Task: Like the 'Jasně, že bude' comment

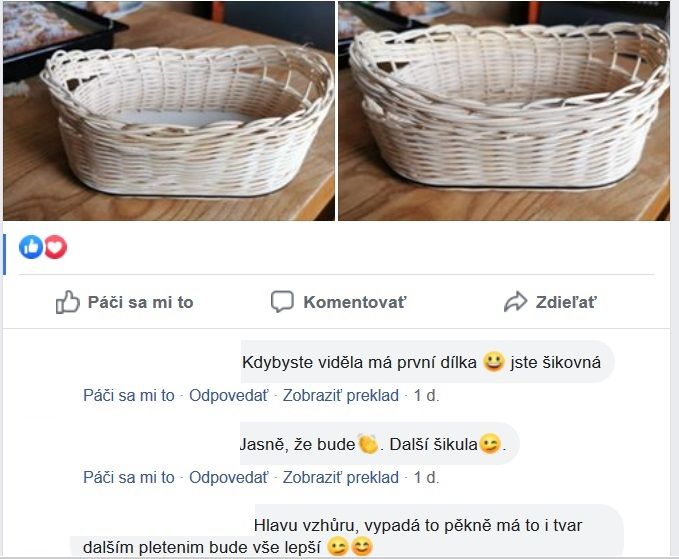Action: [129, 477]
